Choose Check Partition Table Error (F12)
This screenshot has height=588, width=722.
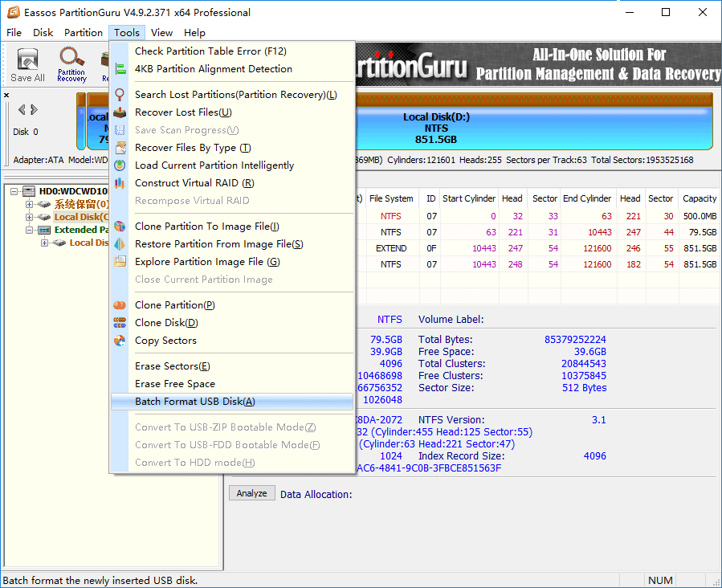[x=232, y=51]
